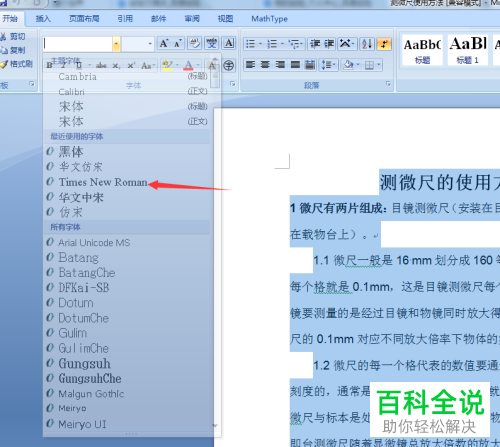Viewport: 500px width, 447px height.
Task: Click the Borders grid icon
Action: (x=369, y=65)
